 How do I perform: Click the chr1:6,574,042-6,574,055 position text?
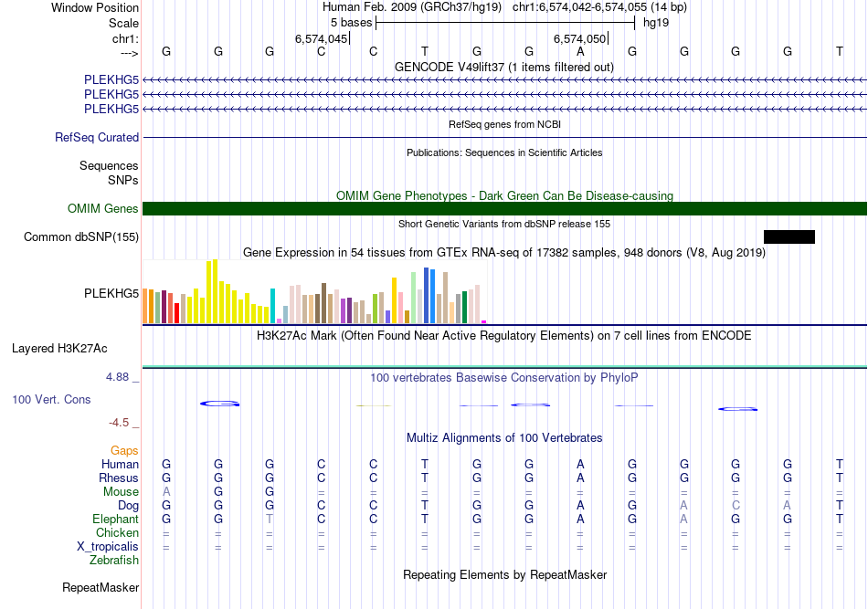[x=599, y=7]
